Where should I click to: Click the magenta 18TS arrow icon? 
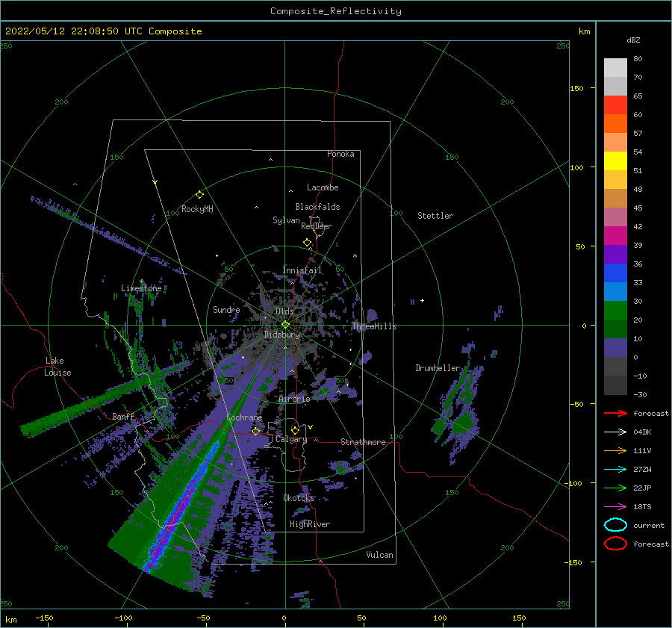point(615,507)
